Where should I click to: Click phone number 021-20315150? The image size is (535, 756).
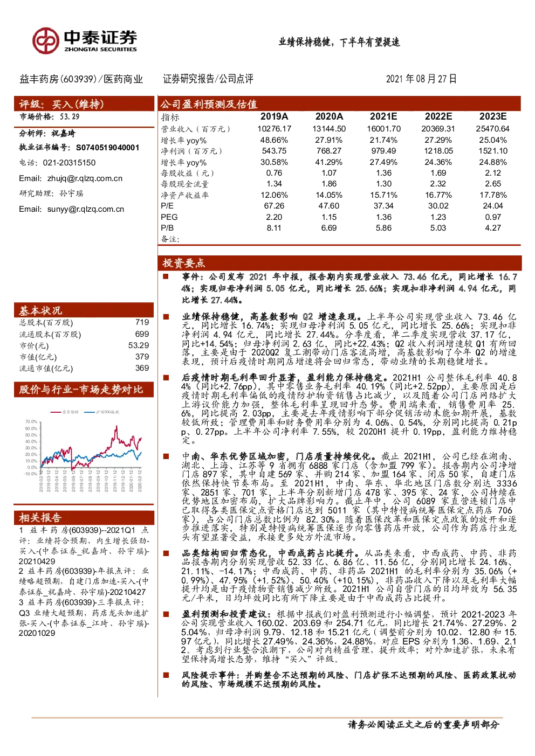pos(69,163)
